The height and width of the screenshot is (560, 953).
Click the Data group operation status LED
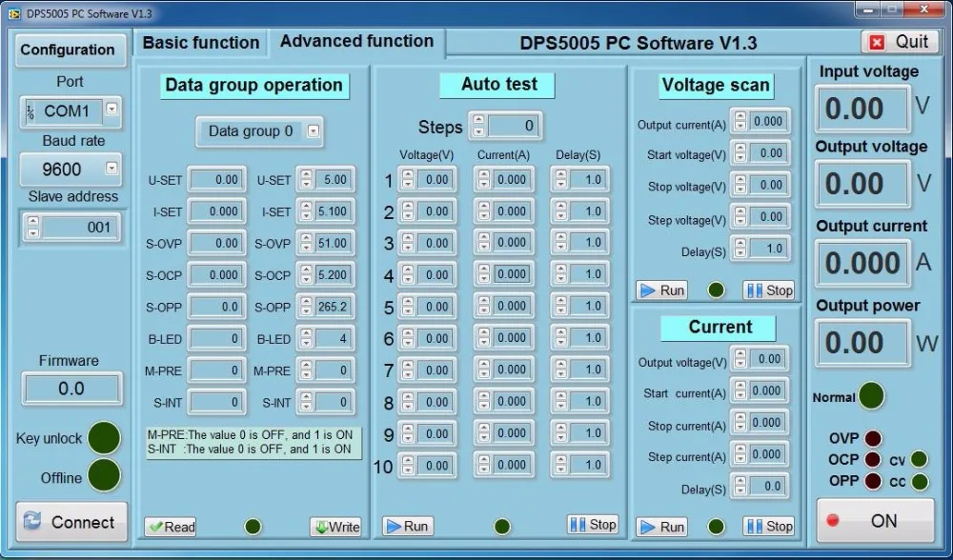(253, 527)
